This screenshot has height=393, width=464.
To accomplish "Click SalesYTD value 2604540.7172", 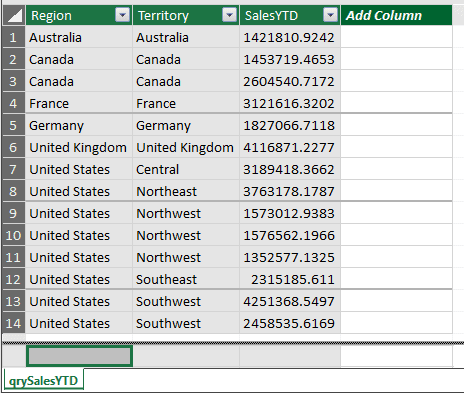I will (290, 81).
